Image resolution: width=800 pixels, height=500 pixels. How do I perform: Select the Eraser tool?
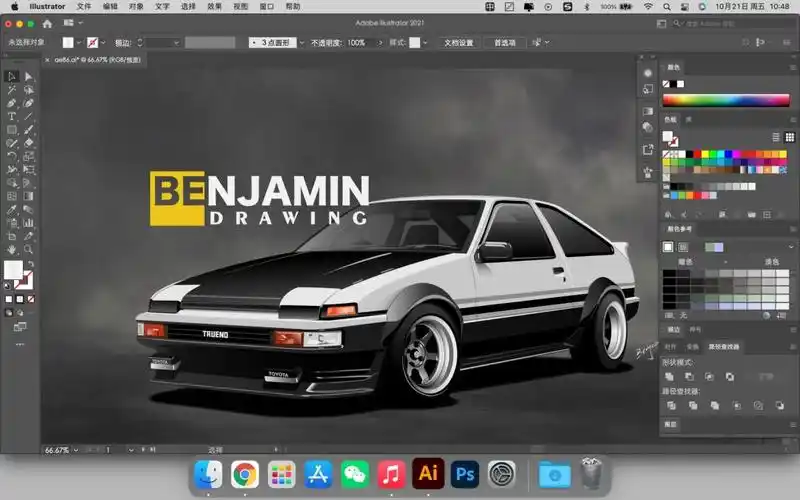28,143
